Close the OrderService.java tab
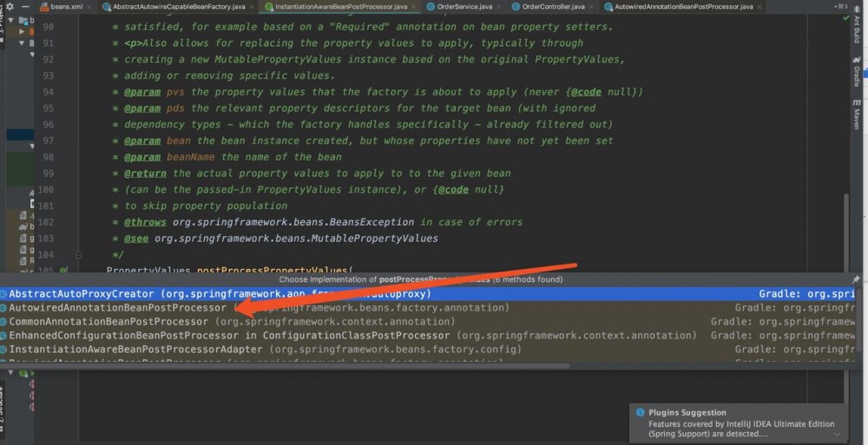The height and width of the screenshot is (445, 868). click(x=497, y=7)
